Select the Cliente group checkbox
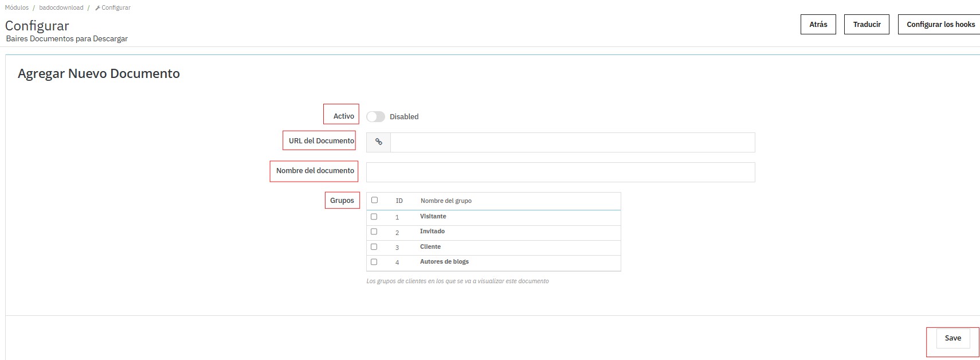Image resolution: width=980 pixels, height=360 pixels. coord(374,247)
